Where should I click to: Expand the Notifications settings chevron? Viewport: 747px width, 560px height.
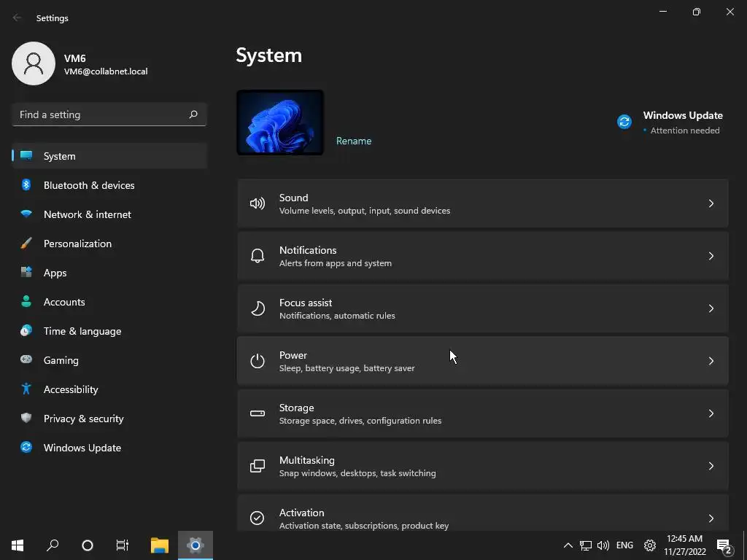pyautogui.click(x=711, y=256)
